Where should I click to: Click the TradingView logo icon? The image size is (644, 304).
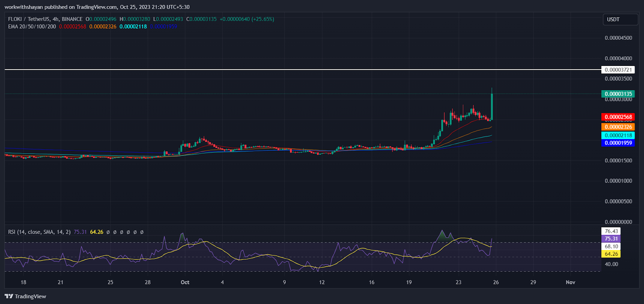click(8, 296)
